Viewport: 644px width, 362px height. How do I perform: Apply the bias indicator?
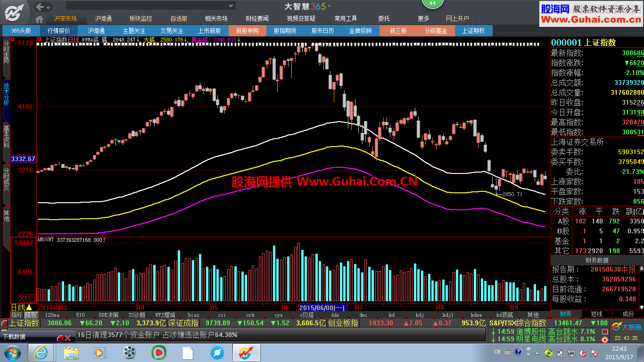coord(193,315)
